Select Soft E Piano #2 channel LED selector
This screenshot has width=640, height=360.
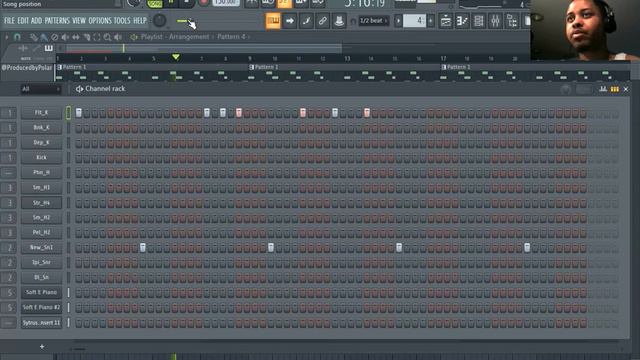pos(68,307)
